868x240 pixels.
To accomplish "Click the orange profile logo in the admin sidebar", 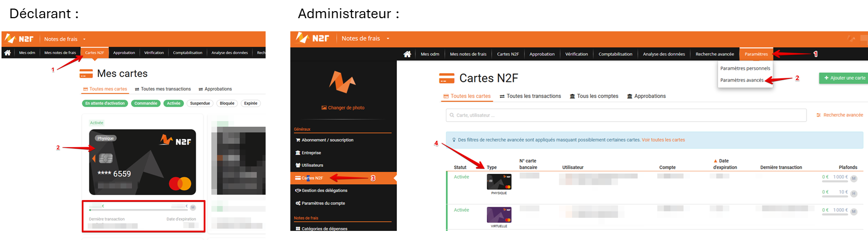I will tap(342, 82).
